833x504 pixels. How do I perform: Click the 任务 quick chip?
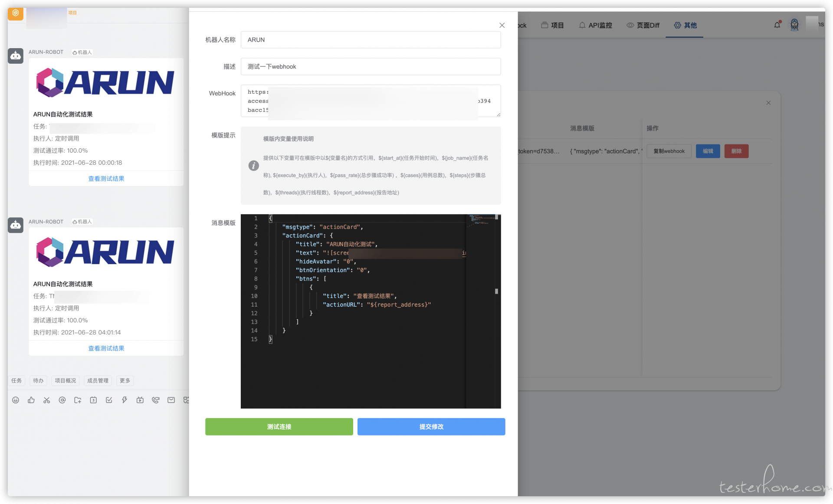click(16, 380)
